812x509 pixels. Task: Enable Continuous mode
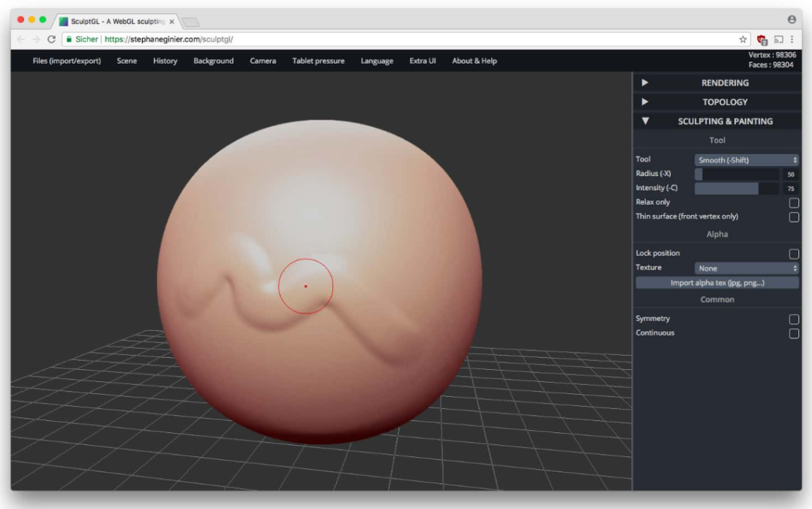[x=794, y=333]
